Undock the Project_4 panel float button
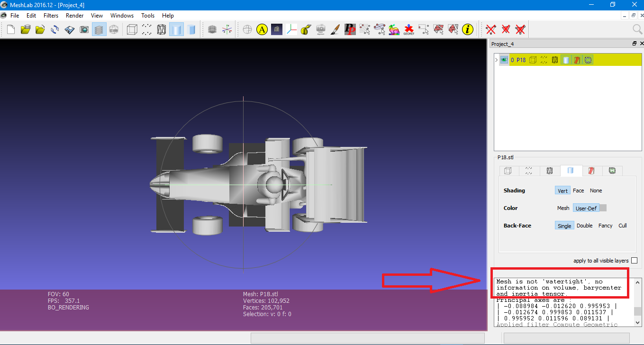Viewport: 644px width, 345px height. (635, 44)
